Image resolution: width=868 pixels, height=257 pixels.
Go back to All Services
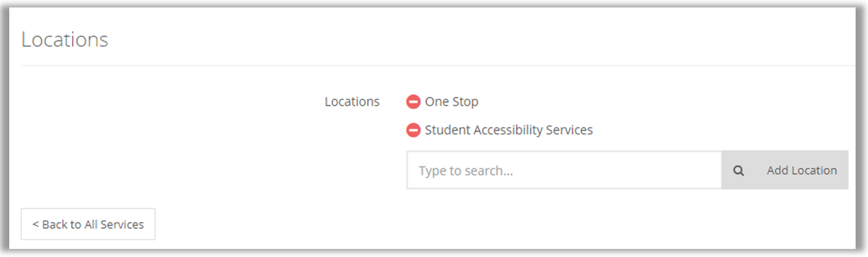coord(88,224)
